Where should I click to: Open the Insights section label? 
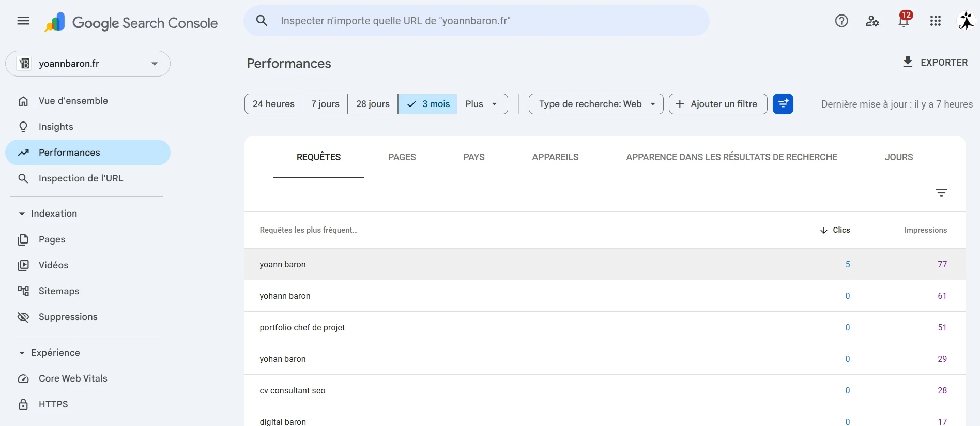tap(56, 127)
